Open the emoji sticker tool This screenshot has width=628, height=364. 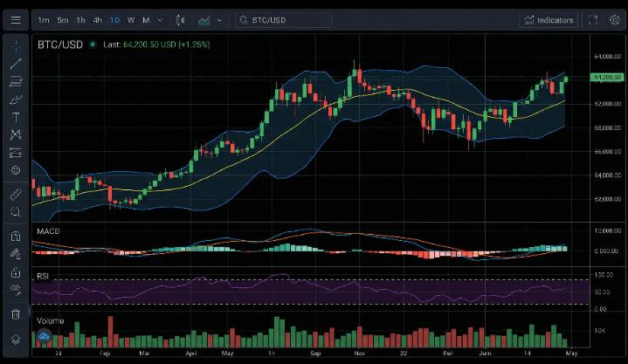(x=16, y=170)
